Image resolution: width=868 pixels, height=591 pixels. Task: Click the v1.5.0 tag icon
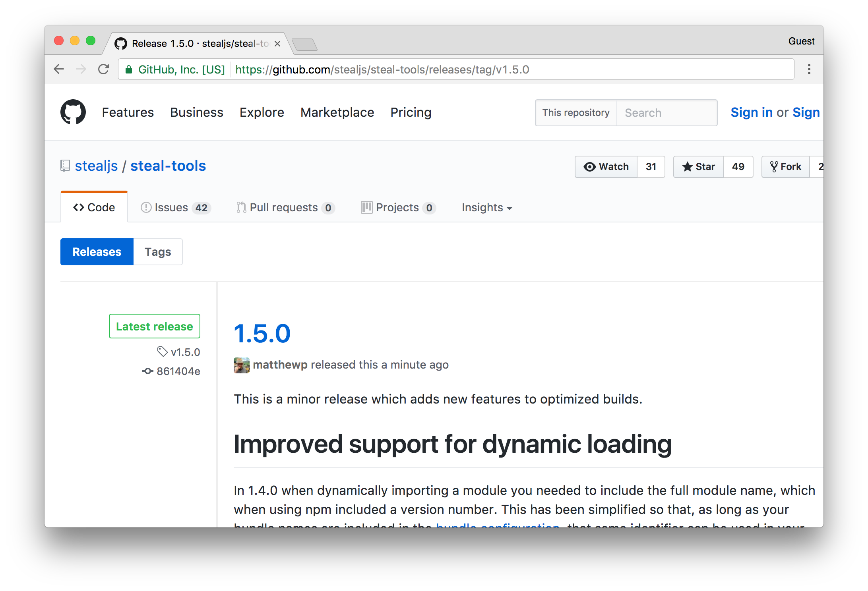click(162, 352)
